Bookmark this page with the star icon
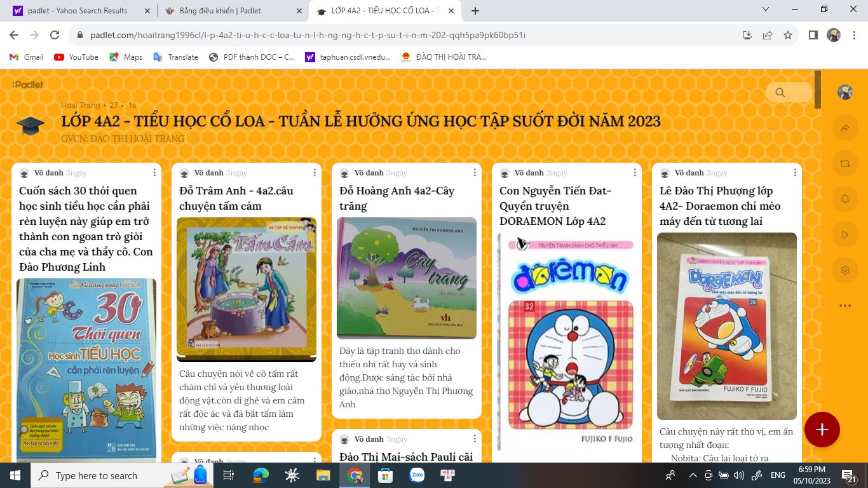 788,35
